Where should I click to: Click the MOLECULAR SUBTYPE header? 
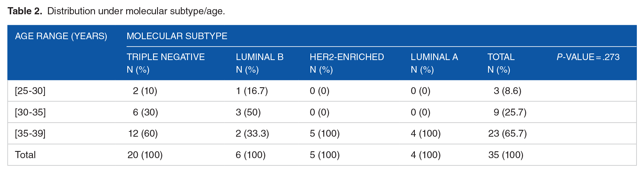pyautogui.click(x=177, y=36)
